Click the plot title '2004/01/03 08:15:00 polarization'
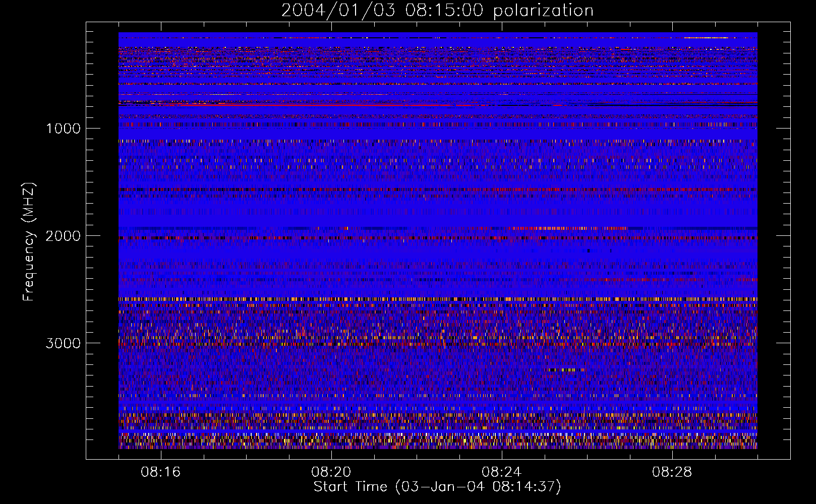The width and height of the screenshot is (816, 504). (437, 11)
